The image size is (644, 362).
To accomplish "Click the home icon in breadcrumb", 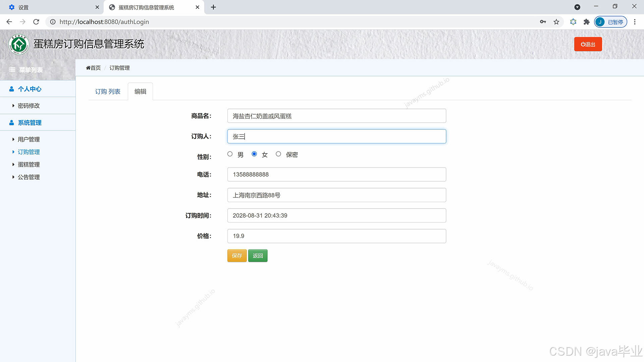I will (88, 68).
